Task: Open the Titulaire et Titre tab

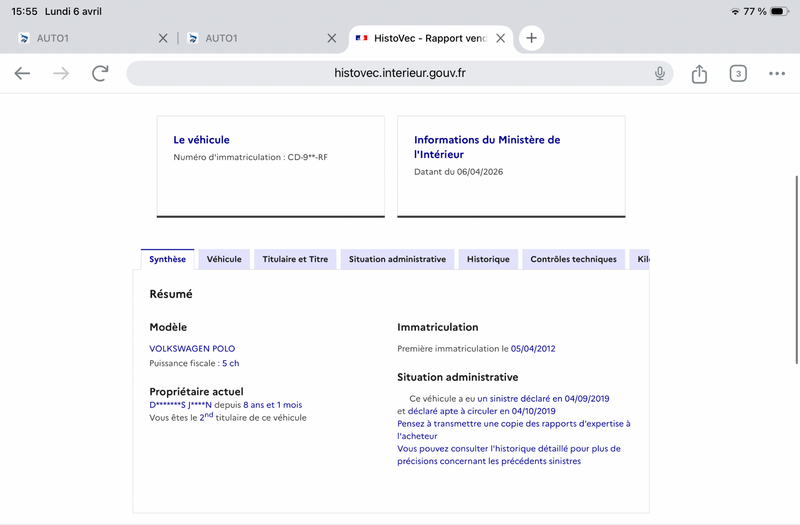Action: click(295, 259)
